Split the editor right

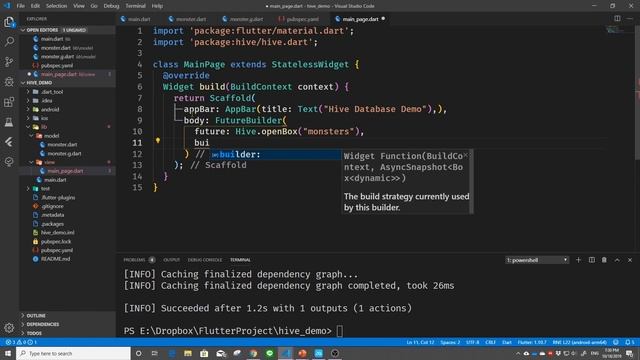click(617, 18)
